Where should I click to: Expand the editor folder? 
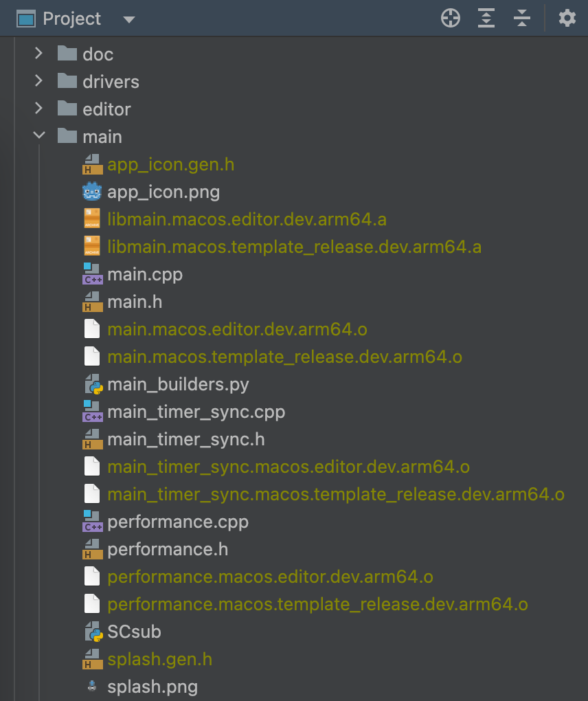[x=38, y=109]
